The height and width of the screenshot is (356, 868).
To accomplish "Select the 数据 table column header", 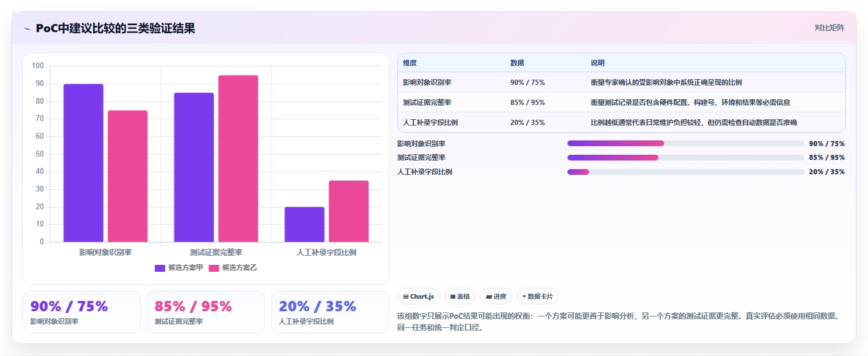I will click(517, 63).
